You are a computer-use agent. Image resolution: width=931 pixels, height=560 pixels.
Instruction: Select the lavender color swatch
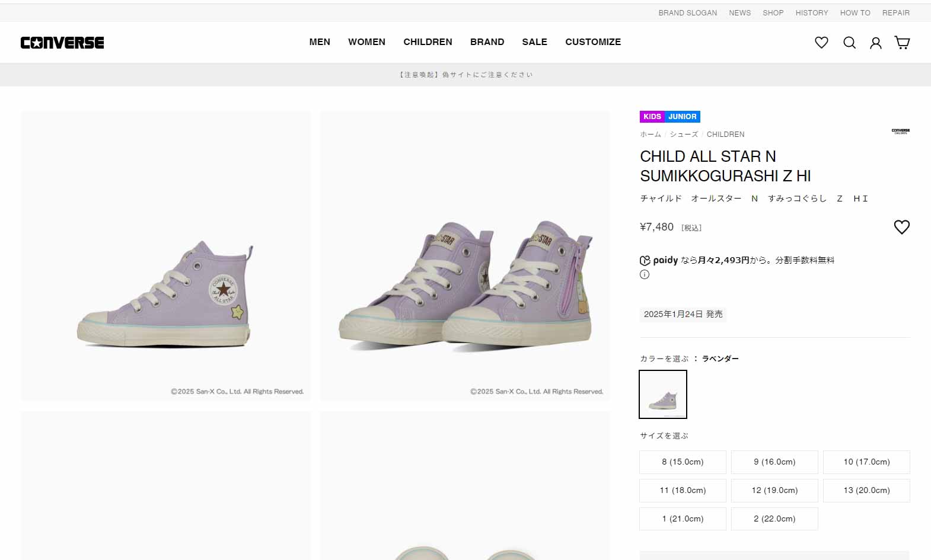(663, 395)
